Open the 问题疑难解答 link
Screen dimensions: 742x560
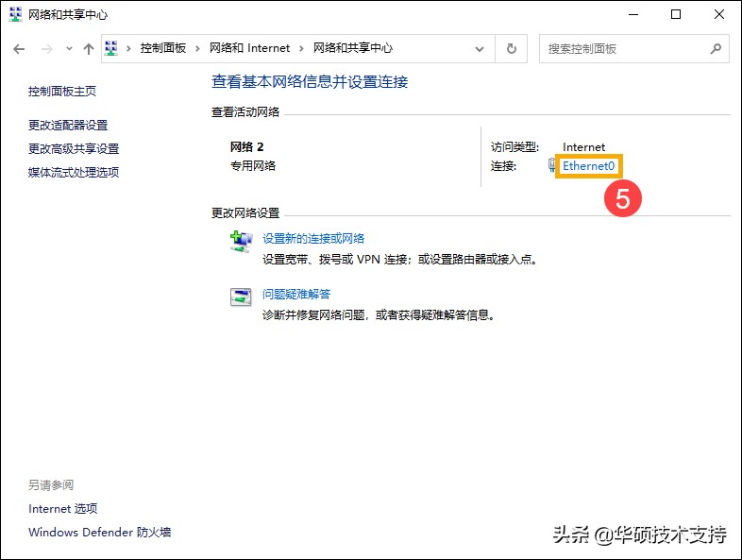tap(296, 295)
